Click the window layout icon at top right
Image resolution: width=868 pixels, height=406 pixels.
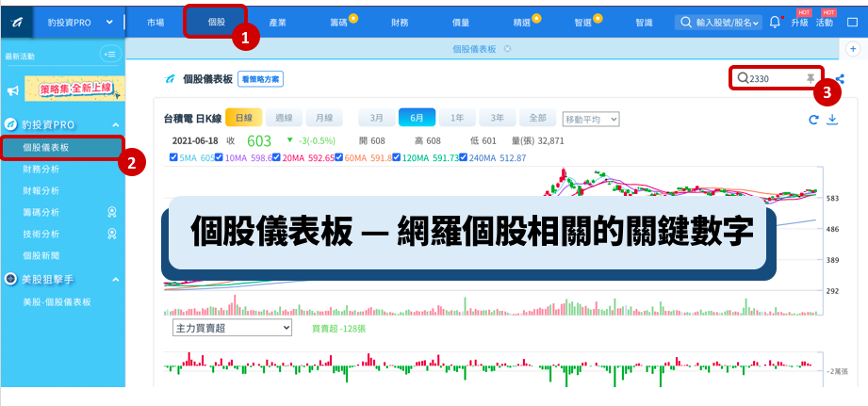[853, 23]
